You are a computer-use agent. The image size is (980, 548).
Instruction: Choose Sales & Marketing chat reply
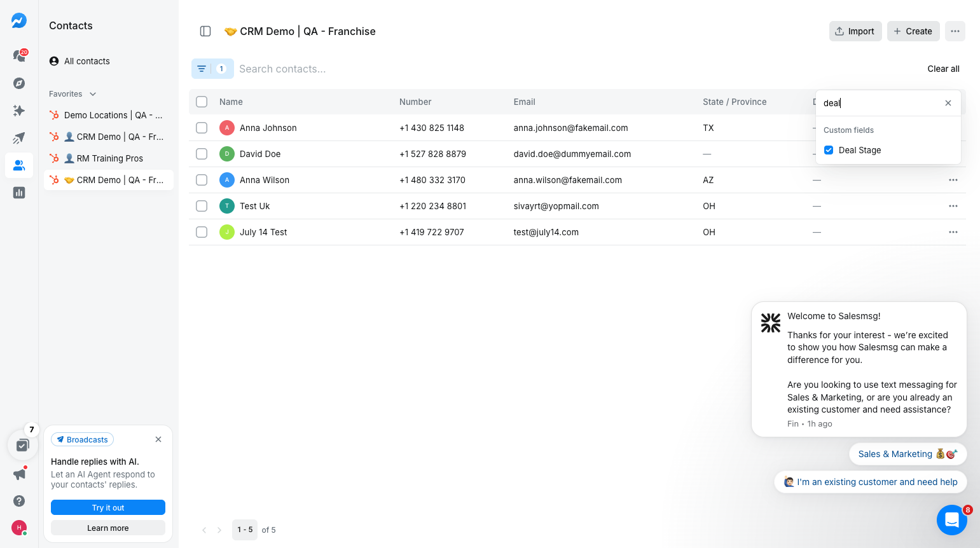click(908, 454)
